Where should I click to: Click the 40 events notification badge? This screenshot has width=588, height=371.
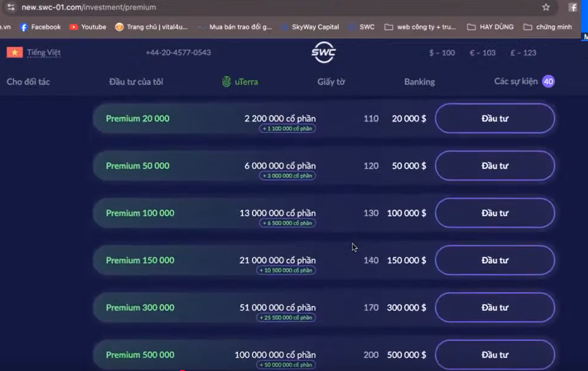click(x=548, y=81)
